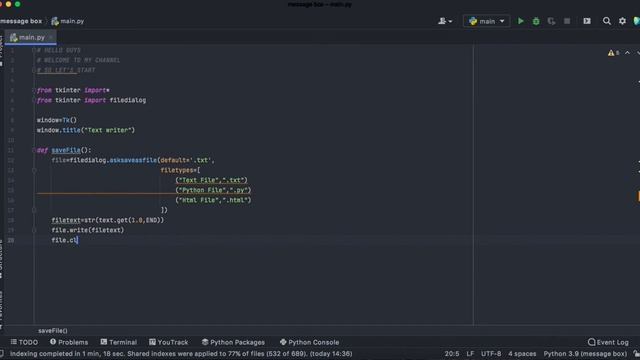Screen dimensions: 640x360
Task: Open the user account menu icon
Action: click(445, 21)
